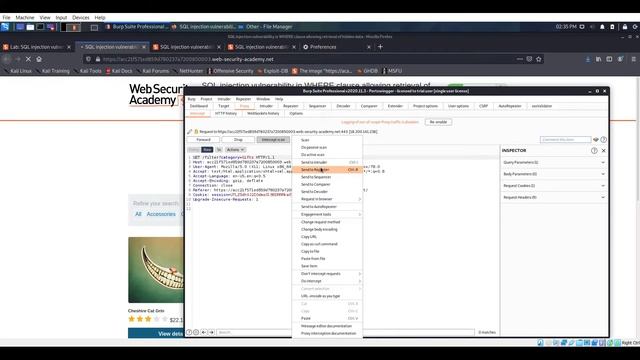Click the Cheshire Cat Grin product image

point(156,270)
